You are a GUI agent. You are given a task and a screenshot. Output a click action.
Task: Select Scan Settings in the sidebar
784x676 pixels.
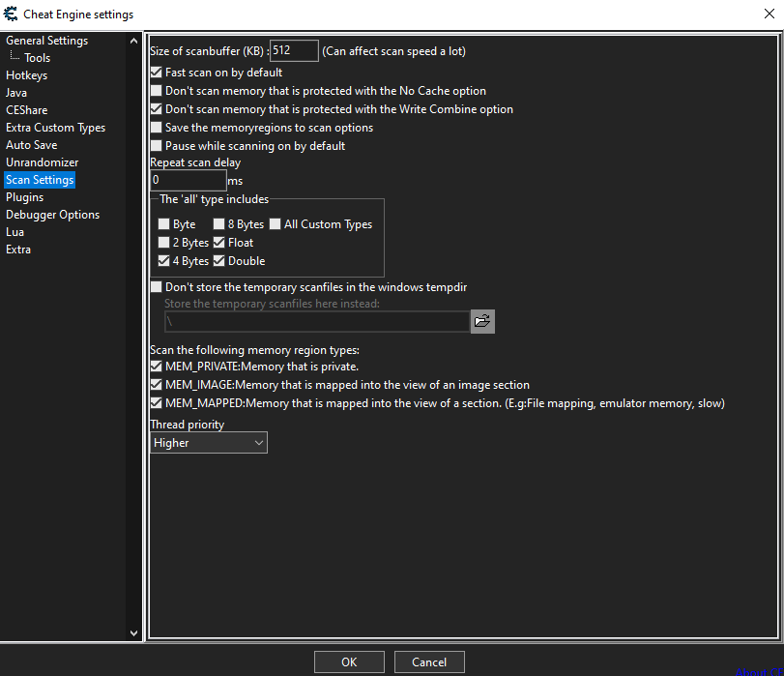coord(40,180)
